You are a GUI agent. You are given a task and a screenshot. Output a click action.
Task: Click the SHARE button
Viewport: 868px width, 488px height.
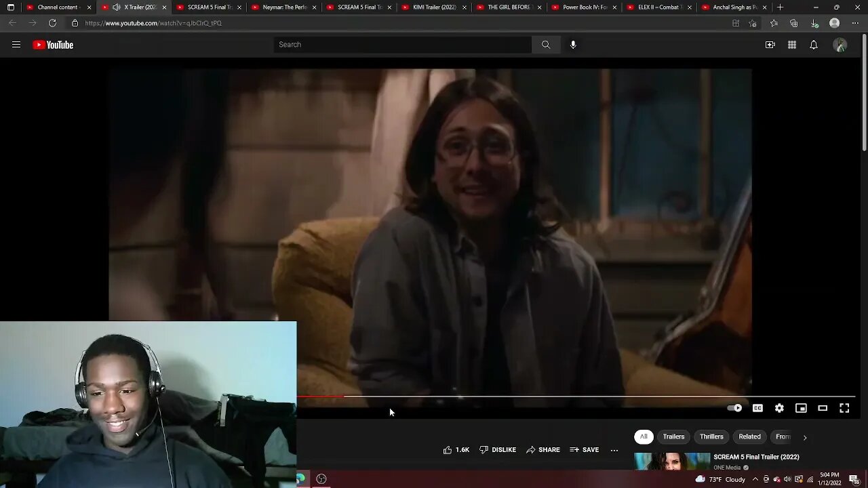click(x=543, y=450)
